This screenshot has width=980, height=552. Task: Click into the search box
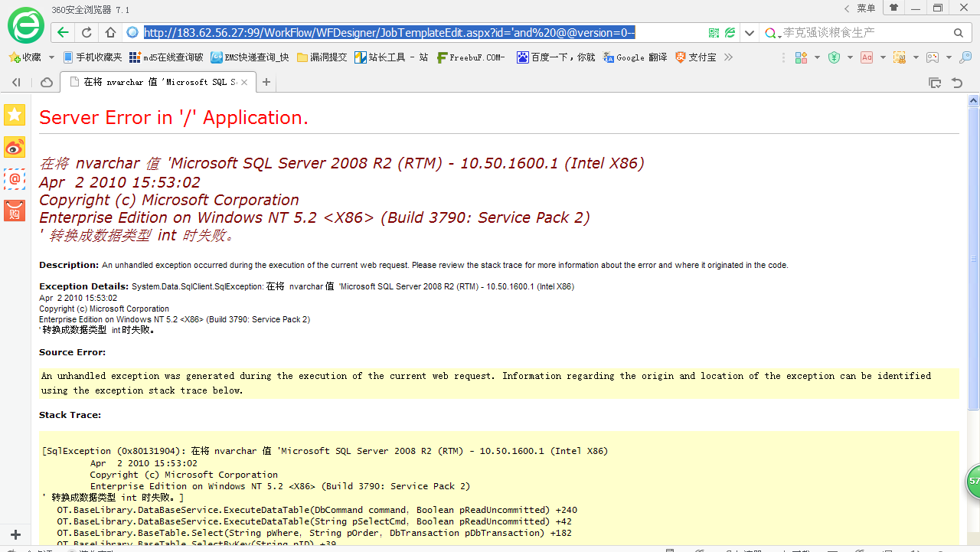click(865, 33)
